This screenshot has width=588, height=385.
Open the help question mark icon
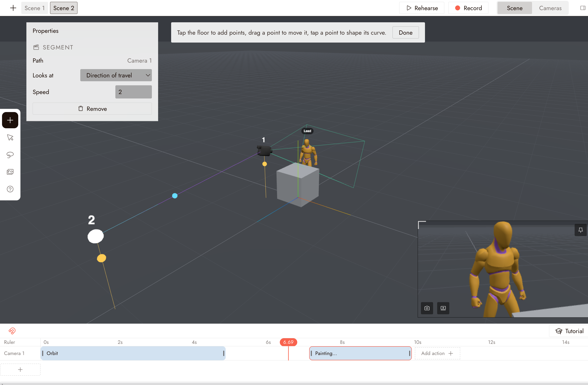tap(10, 189)
